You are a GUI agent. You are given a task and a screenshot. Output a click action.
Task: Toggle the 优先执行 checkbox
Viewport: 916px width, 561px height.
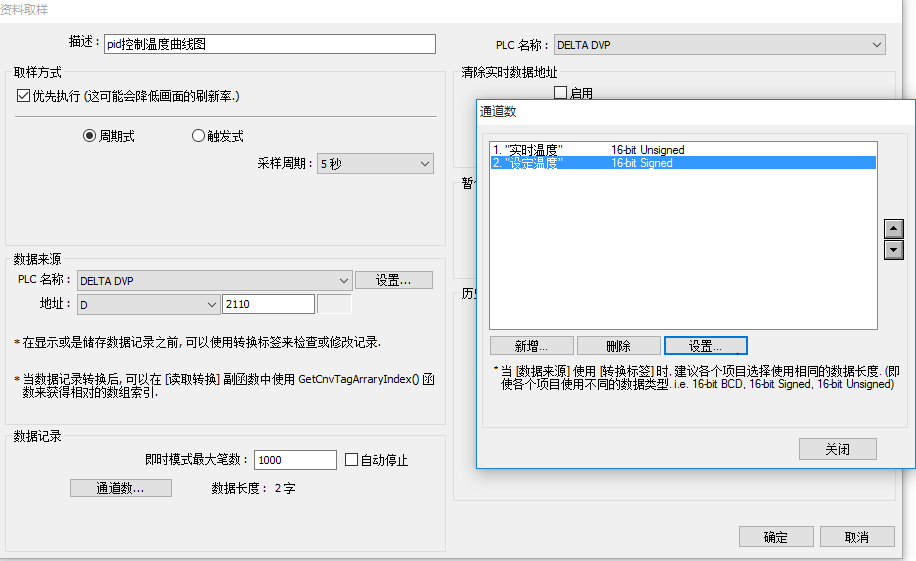coord(24,96)
